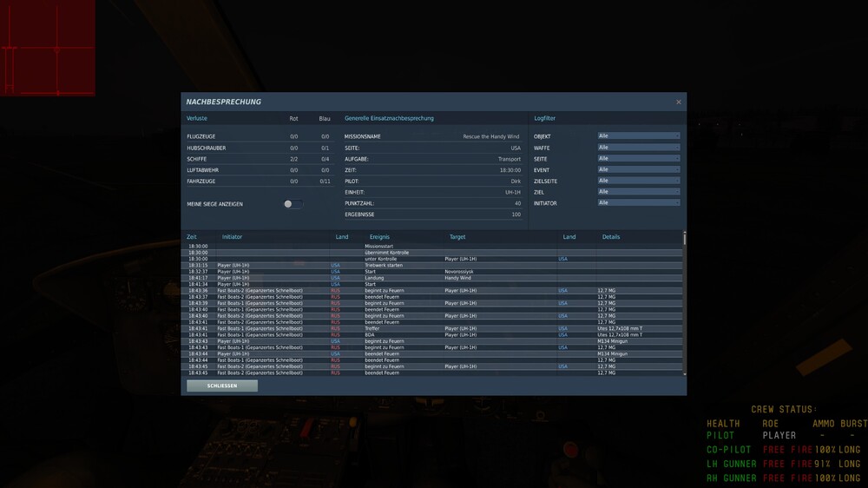868x488 pixels.
Task: Expand the Event filter dropdown
Action: 638,169
